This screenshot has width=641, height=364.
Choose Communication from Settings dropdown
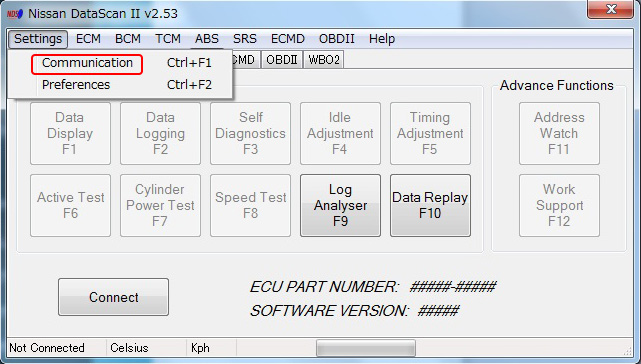point(121,63)
